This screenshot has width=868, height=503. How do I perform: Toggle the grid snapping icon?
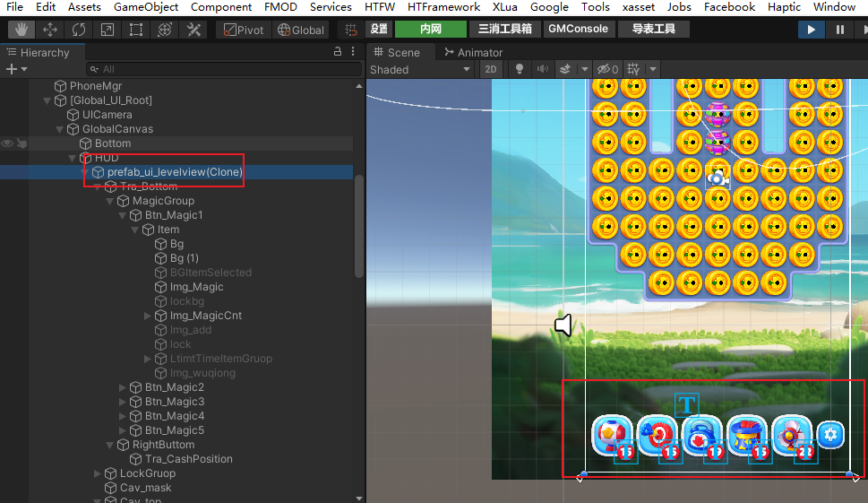[x=350, y=30]
